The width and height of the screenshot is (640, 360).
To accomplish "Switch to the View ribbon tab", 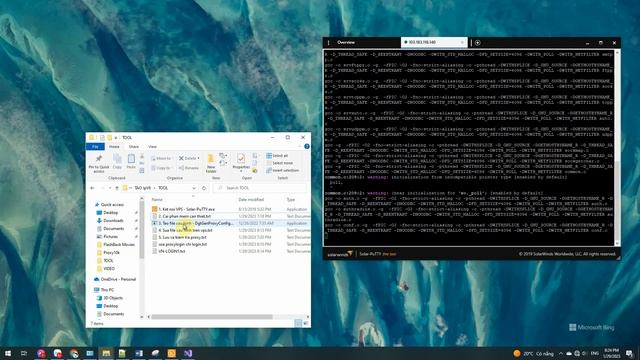I will click(x=152, y=147).
